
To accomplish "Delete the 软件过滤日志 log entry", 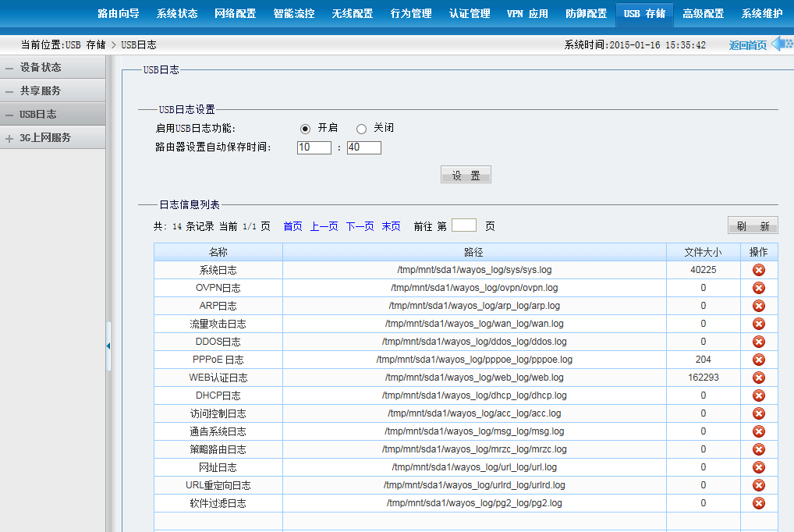I will [x=758, y=503].
